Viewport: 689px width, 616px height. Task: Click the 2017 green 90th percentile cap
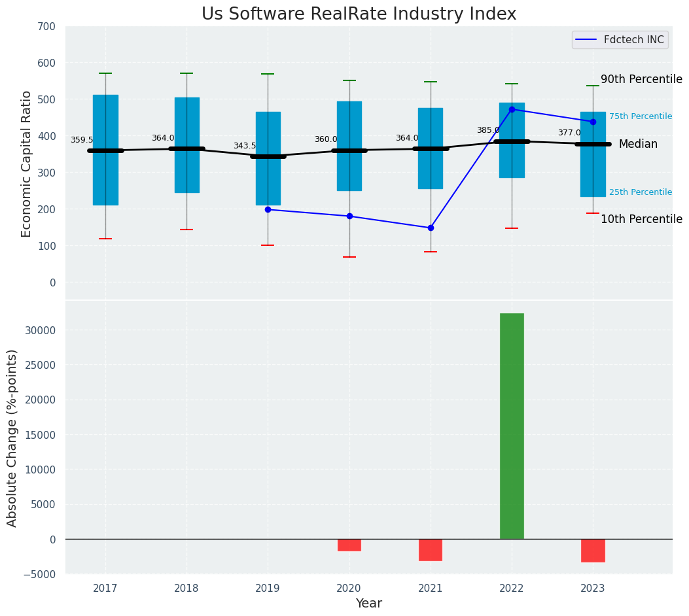pyautogui.click(x=105, y=73)
